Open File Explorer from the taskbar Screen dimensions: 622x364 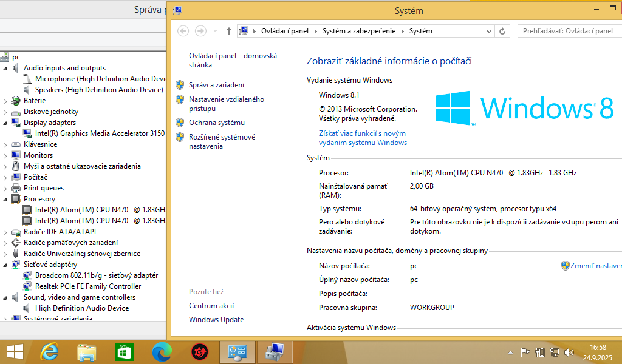click(x=86, y=352)
